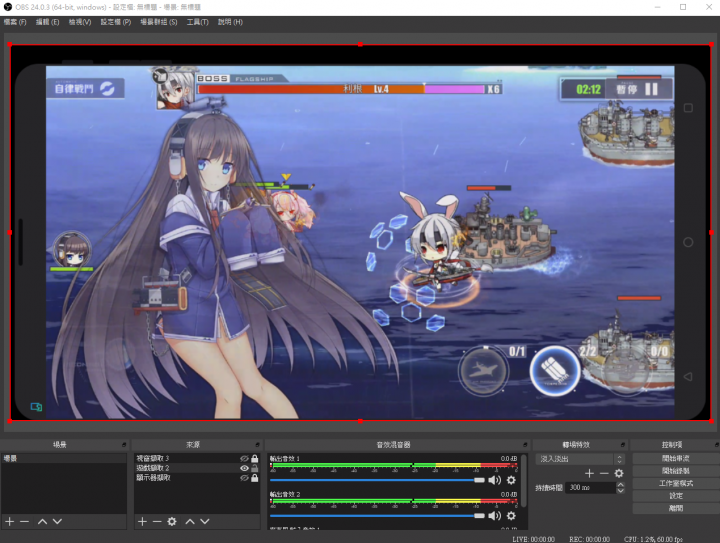Open the 淡入淡出 transition dropdown
The width and height of the screenshot is (720, 543).
[x=580, y=459]
